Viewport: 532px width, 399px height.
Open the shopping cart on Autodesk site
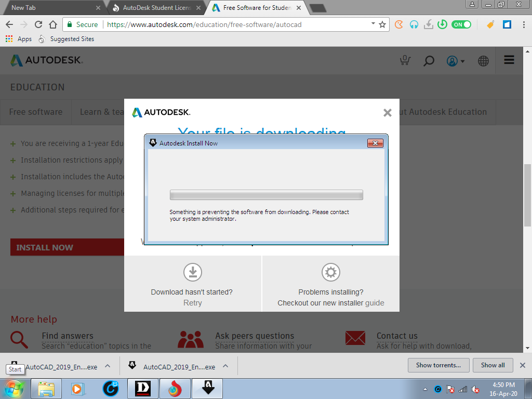click(x=405, y=61)
